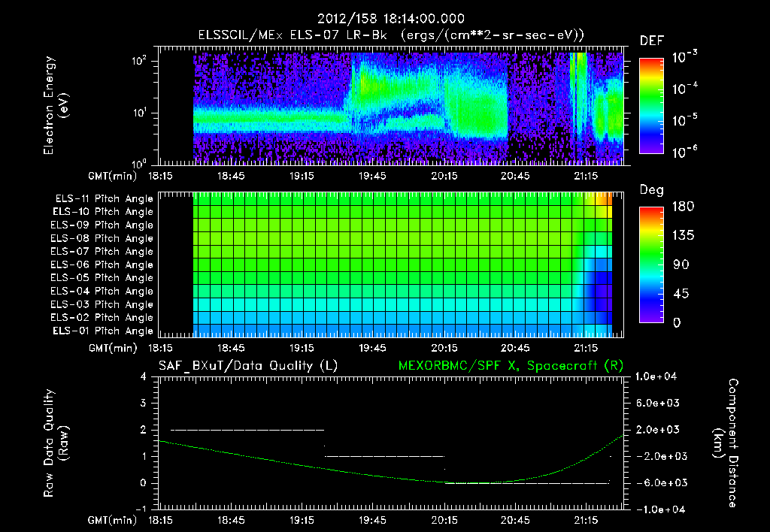This screenshot has height=532, width=770.
Task: Select the ELS-10 Pitch Angle row label
Action: point(103,212)
